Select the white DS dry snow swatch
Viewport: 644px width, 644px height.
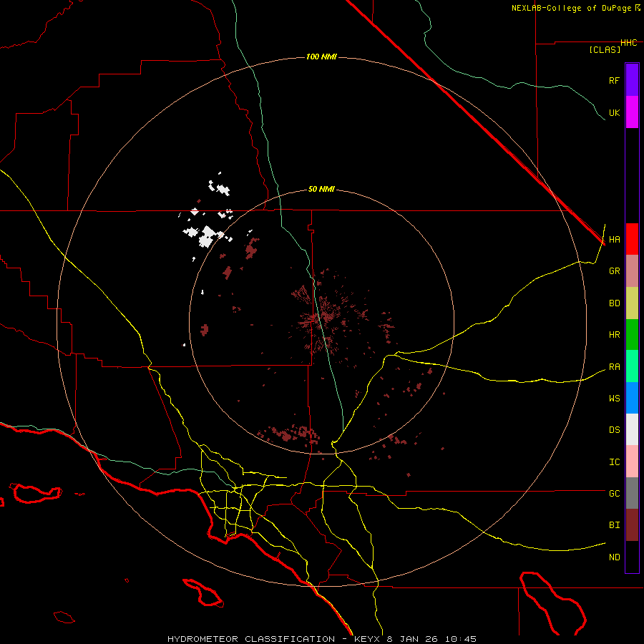(x=632, y=429)
